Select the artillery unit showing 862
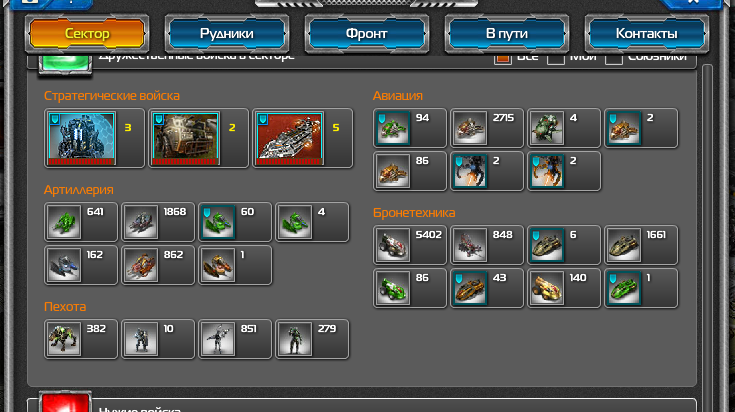Screen dimensions: 735x412 [x=158, y=265]
